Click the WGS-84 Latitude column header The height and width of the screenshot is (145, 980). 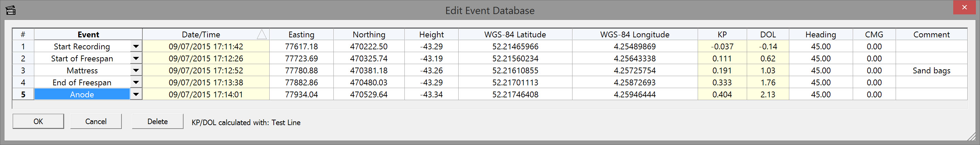pyautogui.click(x=515, y=35)
